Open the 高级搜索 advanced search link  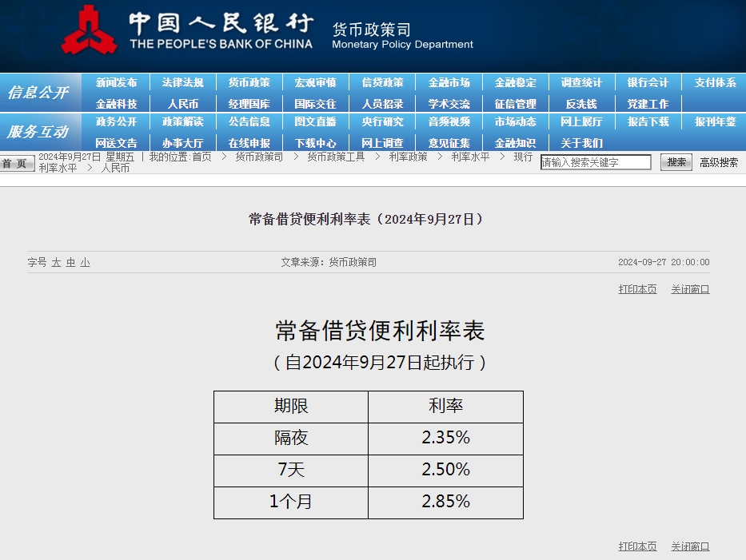click(x=719, y=163)
